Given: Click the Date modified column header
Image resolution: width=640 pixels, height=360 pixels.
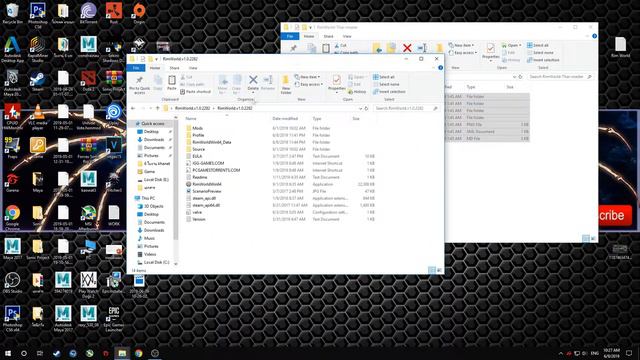Looking at the screenshot, I should coord(285,119).
